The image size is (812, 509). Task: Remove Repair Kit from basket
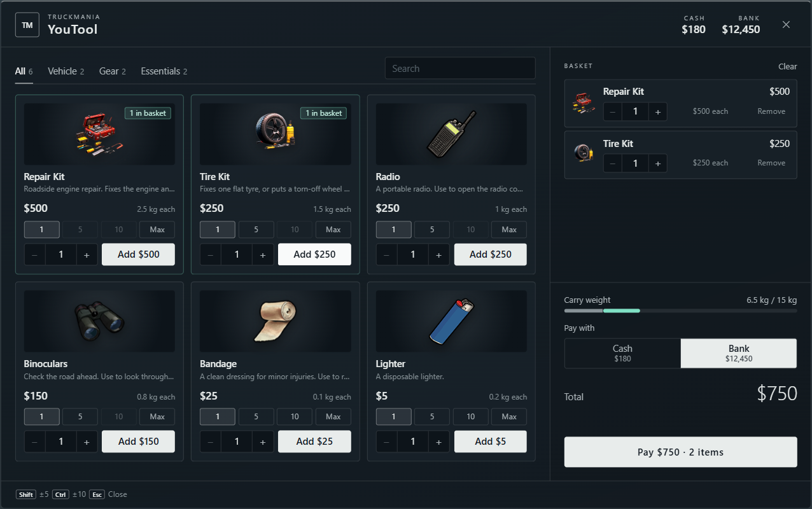[771, 111]
